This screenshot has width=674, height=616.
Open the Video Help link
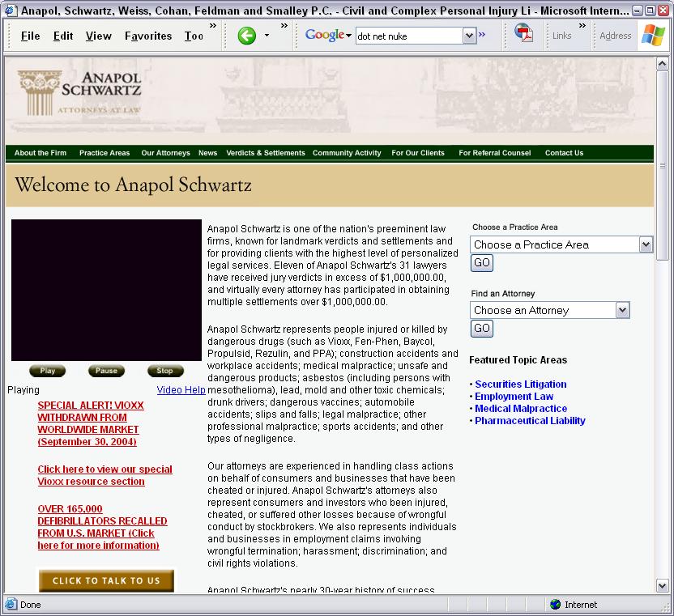pos(181,390)
